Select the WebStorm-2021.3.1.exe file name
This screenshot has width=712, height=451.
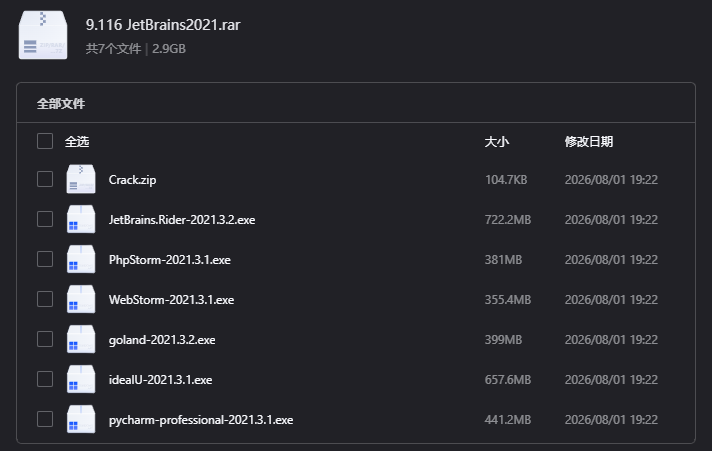(171, 300)
